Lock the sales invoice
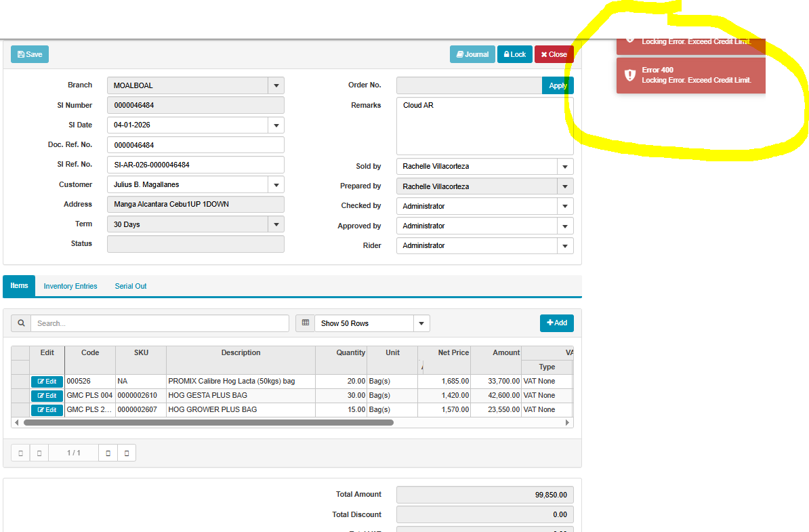Image resolution: width=809 pixels, height=532 pixels. pos(514,54)
